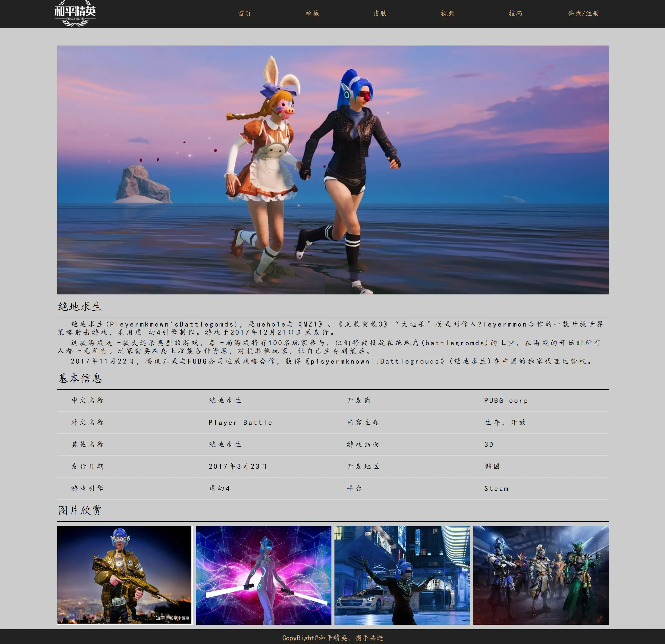Open the glowing lightsaber character thumbnail
Viewport: 665px width, 644px height.
pyautogui.click(x=263, y=575)
